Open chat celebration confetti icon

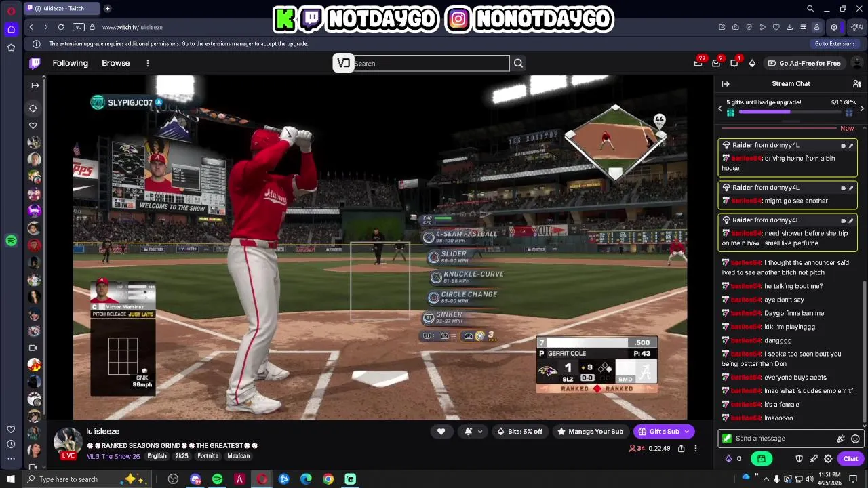841,439
